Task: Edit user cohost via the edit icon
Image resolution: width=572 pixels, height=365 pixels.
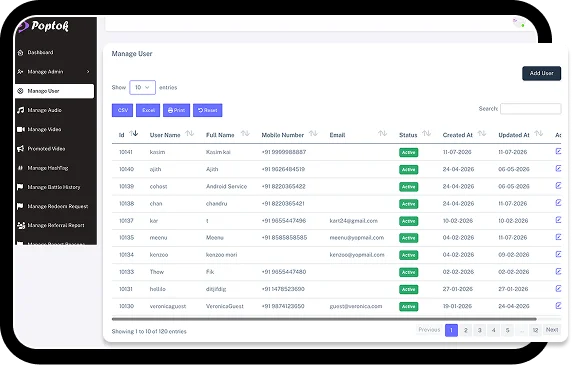Action: (558, 186)
